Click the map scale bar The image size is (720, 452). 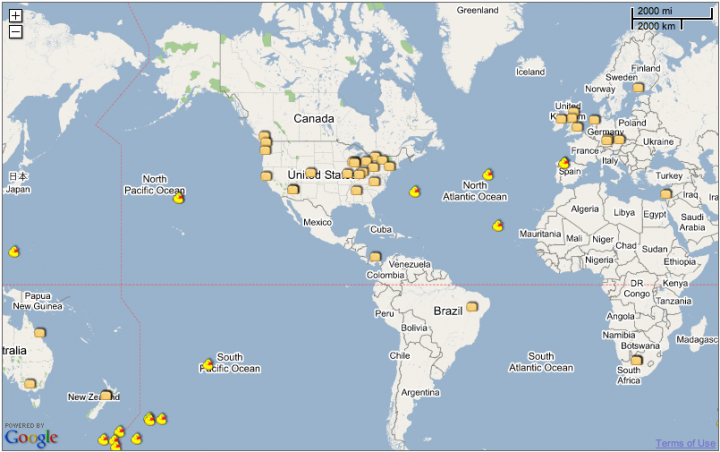(672, 18)
